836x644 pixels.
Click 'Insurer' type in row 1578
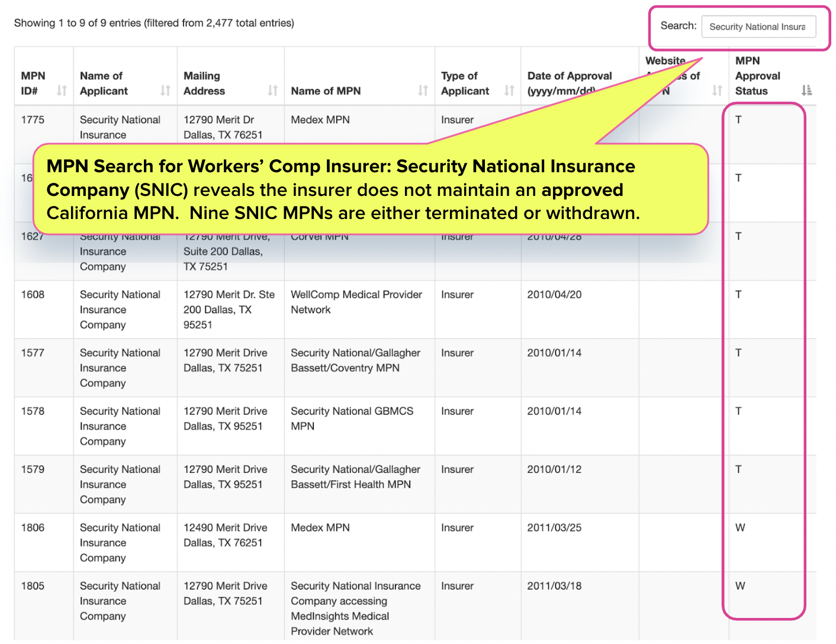457,411
